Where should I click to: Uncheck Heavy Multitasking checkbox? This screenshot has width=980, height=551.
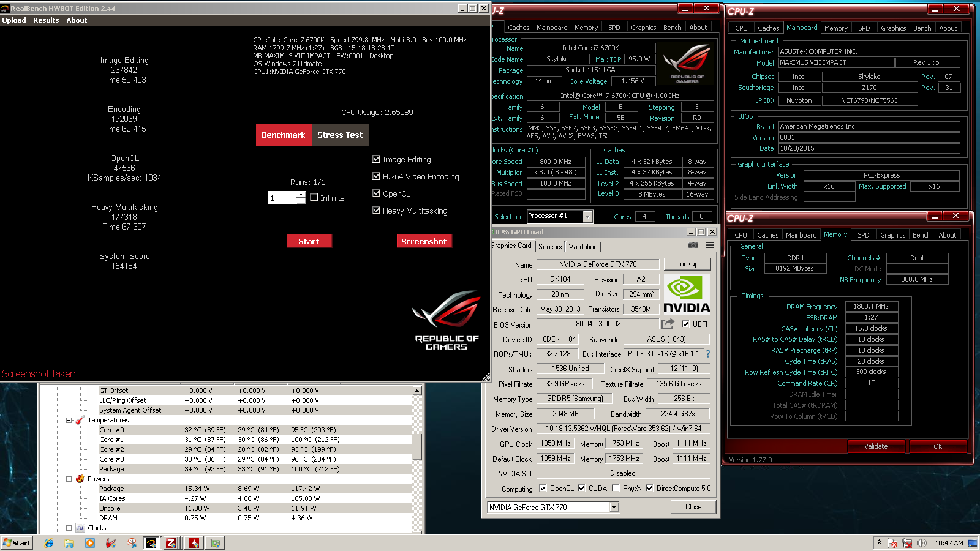(376, 211)
